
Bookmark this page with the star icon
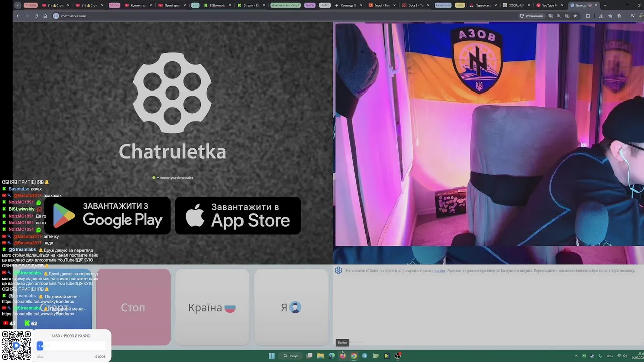click(575, 16)
